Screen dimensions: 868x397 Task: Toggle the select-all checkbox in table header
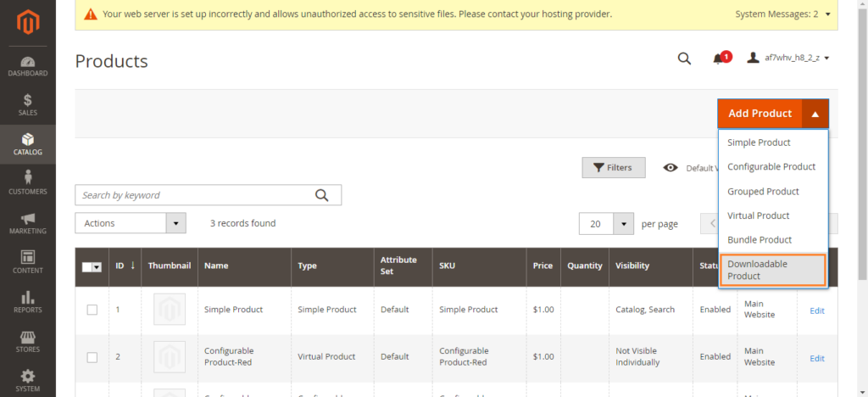point(88,266)
